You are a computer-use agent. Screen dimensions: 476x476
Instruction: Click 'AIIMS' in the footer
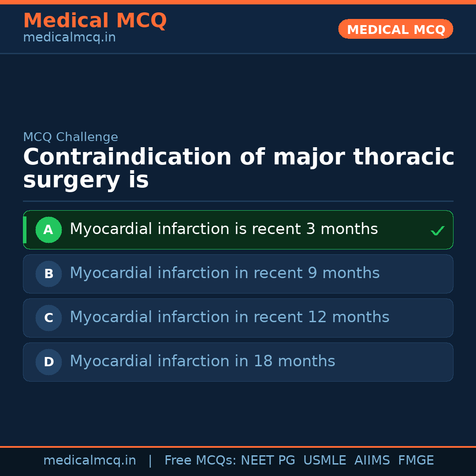372,461
